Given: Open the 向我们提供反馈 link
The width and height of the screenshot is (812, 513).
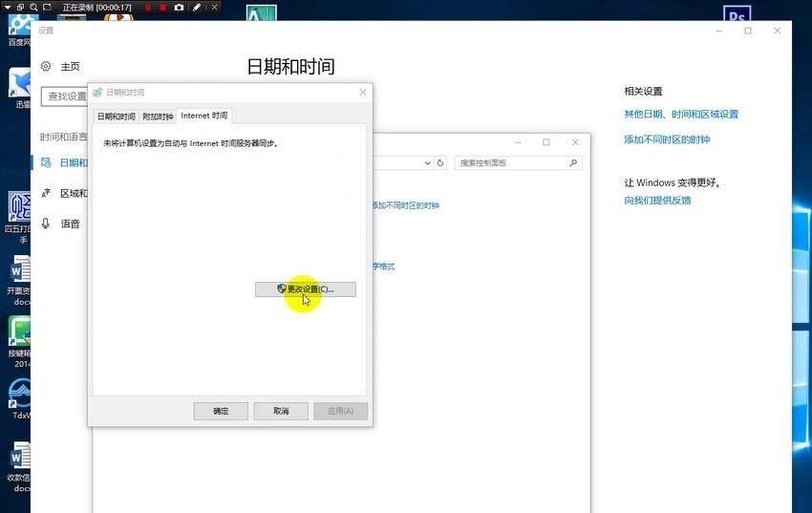Looking at the screenshot, I should (x=657, y=201).
